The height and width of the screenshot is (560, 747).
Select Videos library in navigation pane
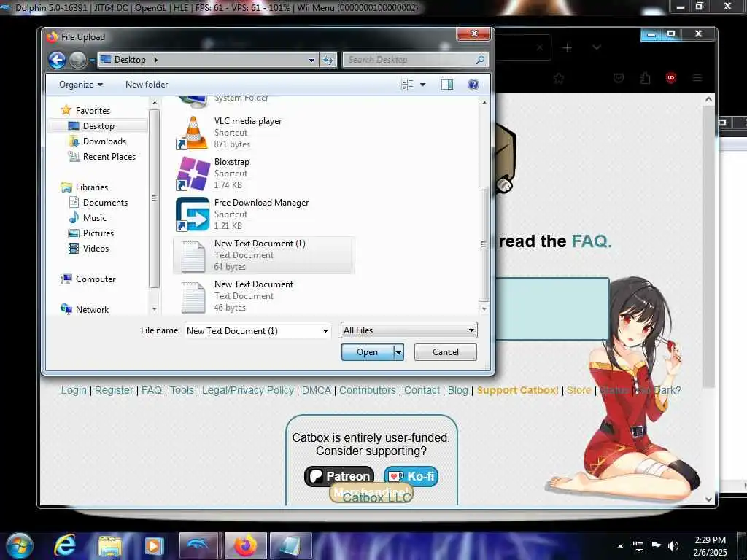tap(96, 249)
